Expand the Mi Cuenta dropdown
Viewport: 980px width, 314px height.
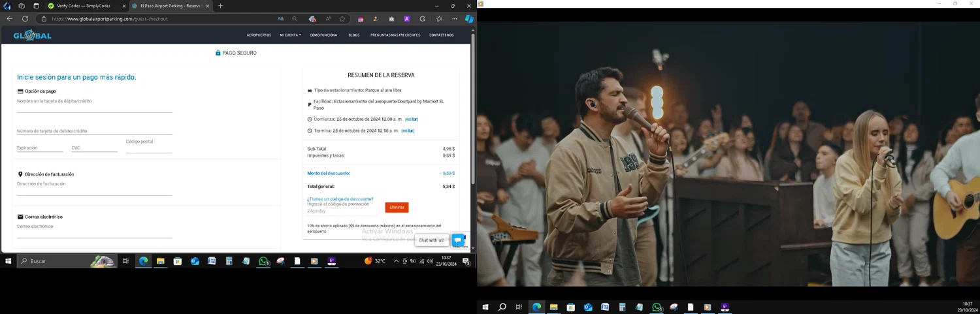pos(290,35)
